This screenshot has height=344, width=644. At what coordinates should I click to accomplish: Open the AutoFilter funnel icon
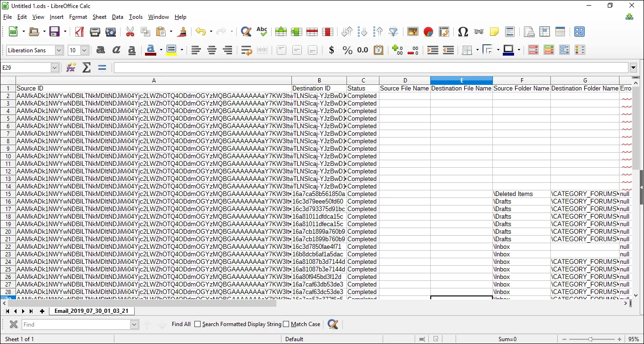[x=394, y=32]
